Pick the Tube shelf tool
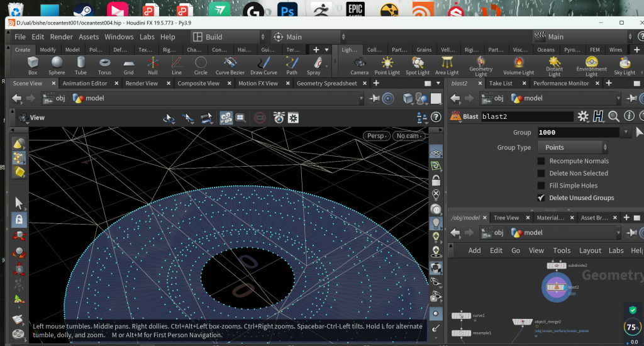The width and height of the screenshot is (644, 346). [x=80, y=66]
